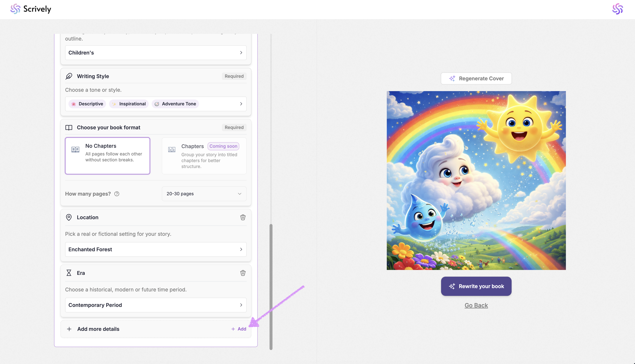635x364 pixels.
Task: Select the No Chapters book format
Action: [107, 155]
